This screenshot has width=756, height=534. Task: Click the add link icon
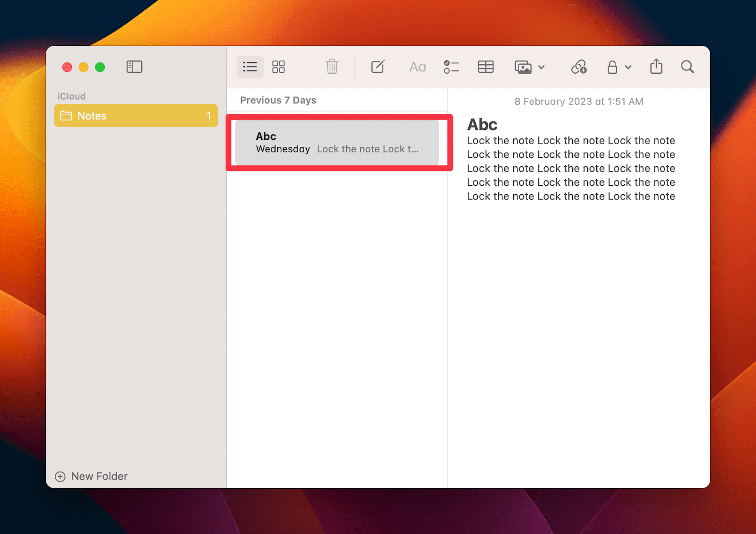pyautogui.click(x=579, y=67)
